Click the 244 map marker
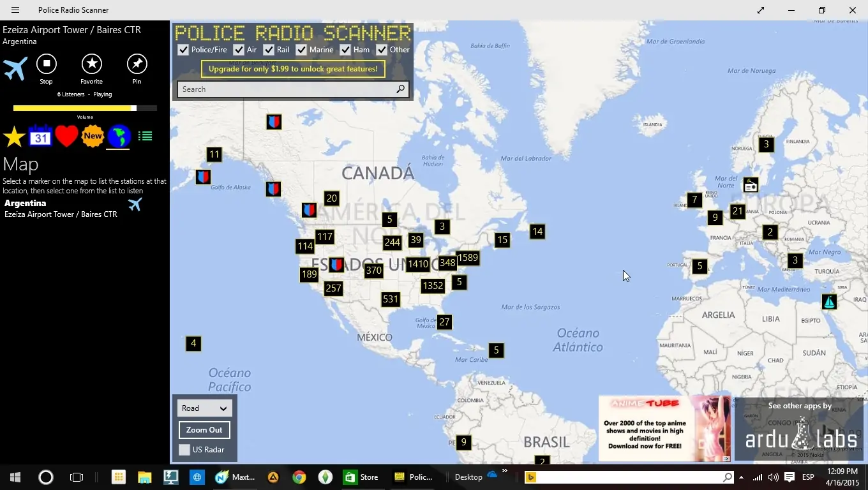This screenshot has width=868, height=490. (x=393, y=242)
